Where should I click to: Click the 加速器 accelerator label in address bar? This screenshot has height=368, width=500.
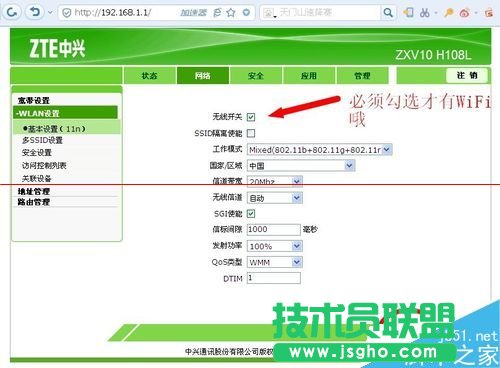coord(194,13)
